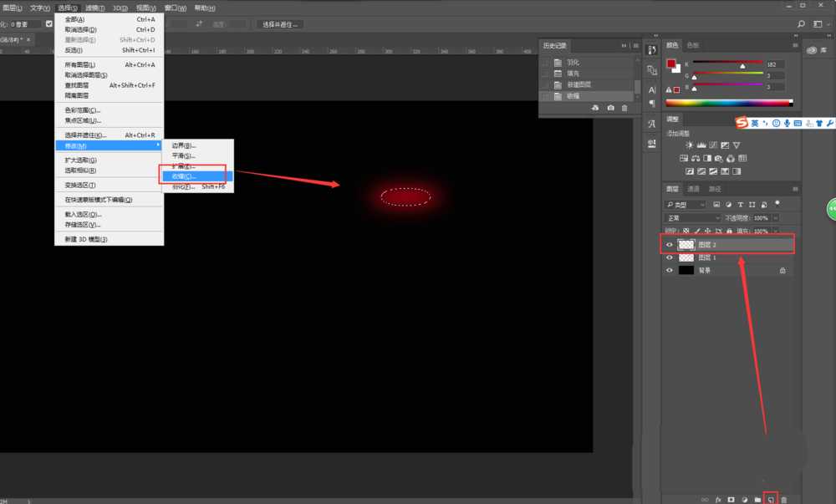Switch to the 通道 channels tab

click(x=694, y=189)
